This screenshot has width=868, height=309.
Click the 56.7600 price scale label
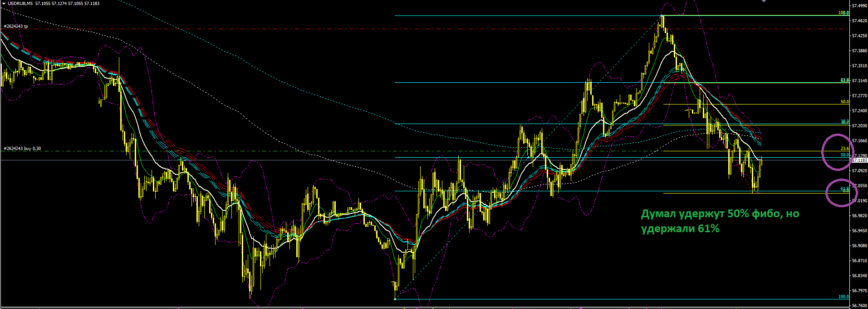tap(859, 306)
